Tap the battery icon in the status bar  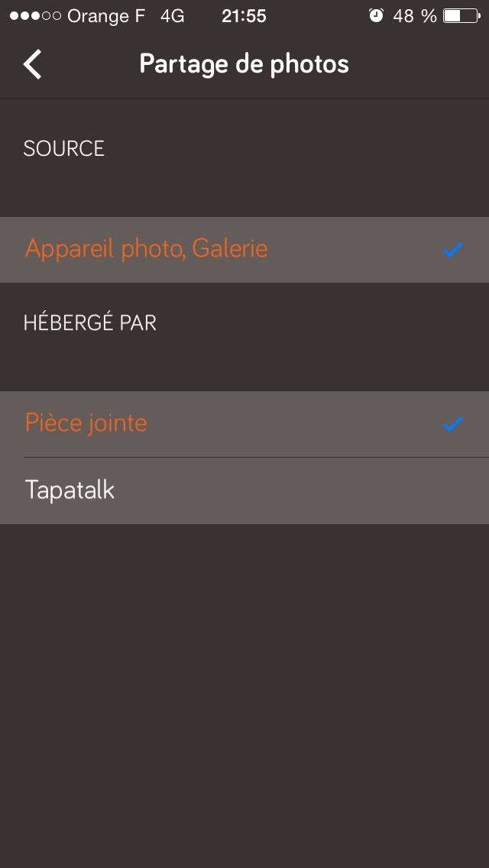461,15
